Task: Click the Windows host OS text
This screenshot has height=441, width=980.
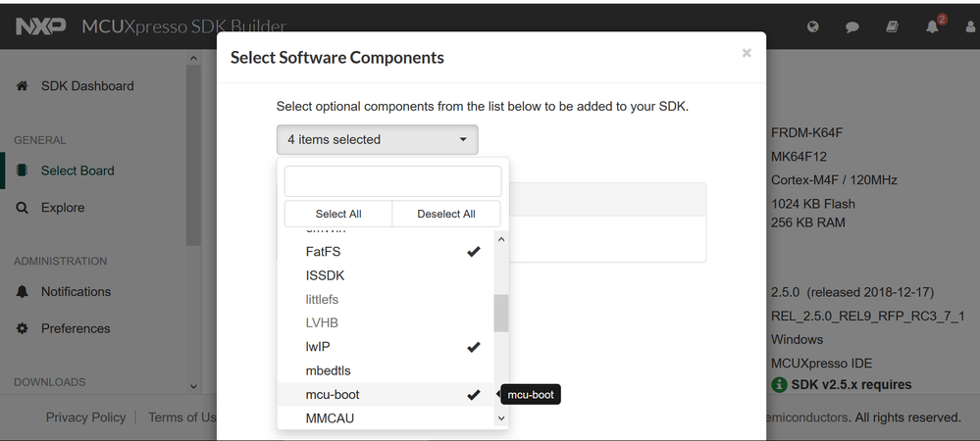Action: [797, 339]
